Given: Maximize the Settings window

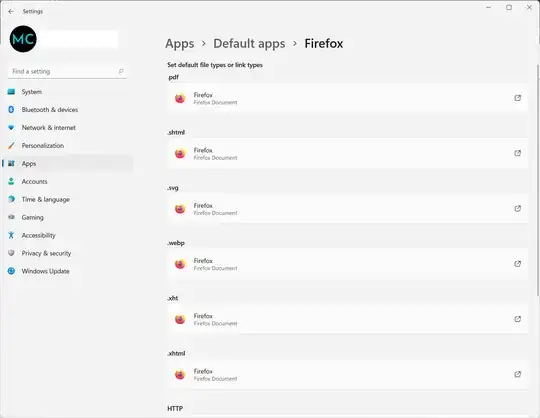Looking at the screenshot, I should click(509, 8).
